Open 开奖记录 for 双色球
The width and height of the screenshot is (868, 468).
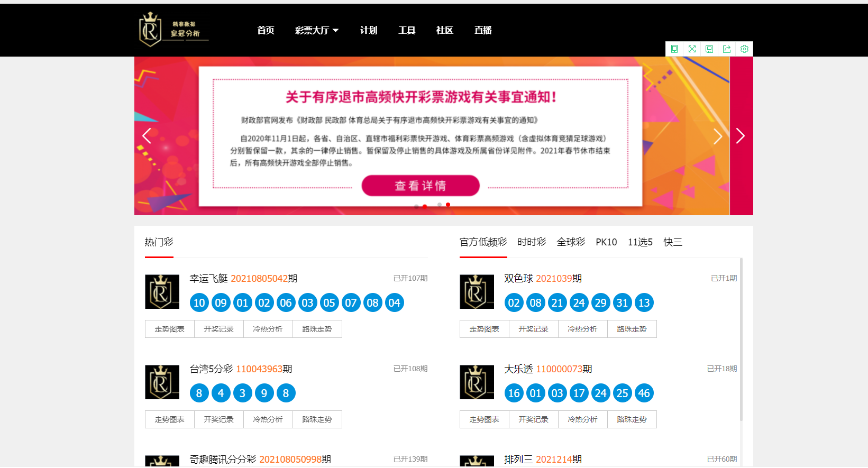[534, 329]
